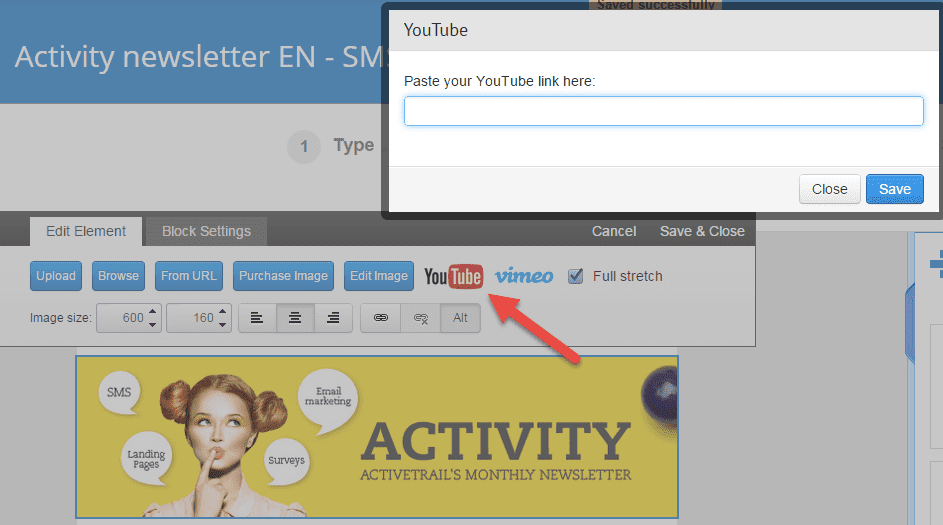943x525 pixels.
Task: Align image right
Action: tap(333, 318)
